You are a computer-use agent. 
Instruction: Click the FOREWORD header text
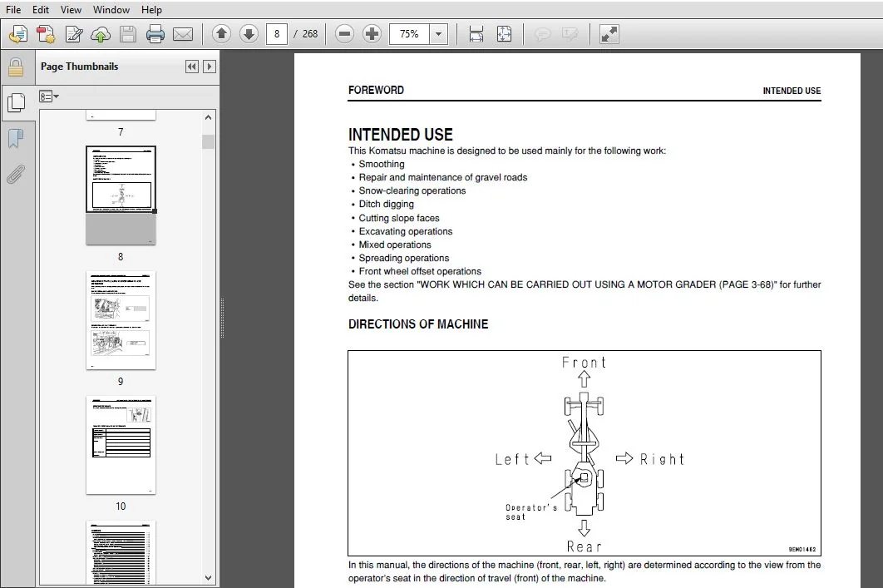[x=376, y=90]
